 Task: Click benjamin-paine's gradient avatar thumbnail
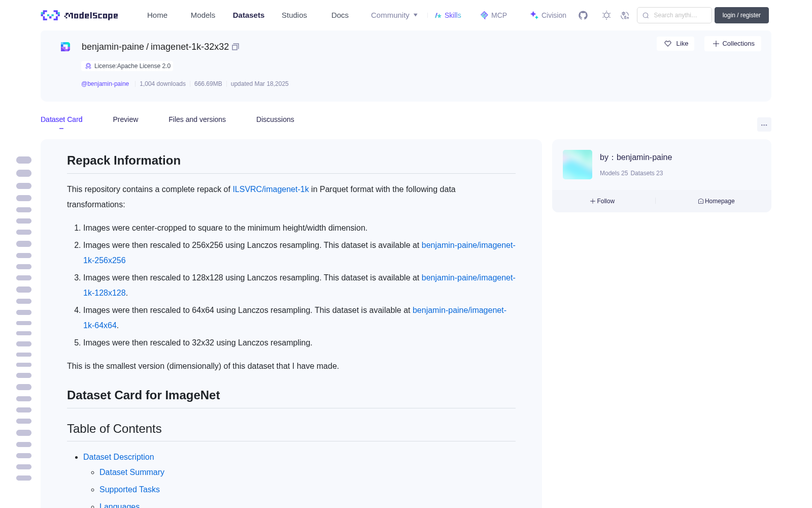tap(578, 165)
